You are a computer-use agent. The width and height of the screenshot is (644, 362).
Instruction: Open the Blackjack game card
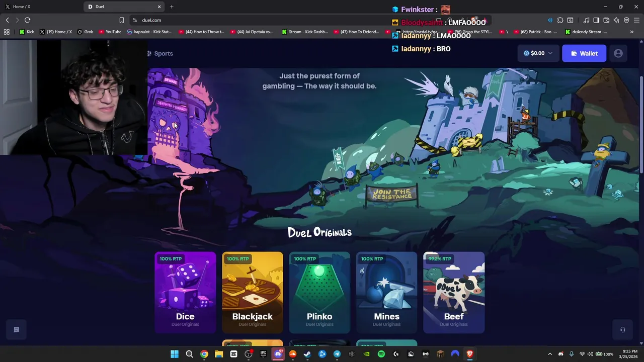click(x=253, y=292)
